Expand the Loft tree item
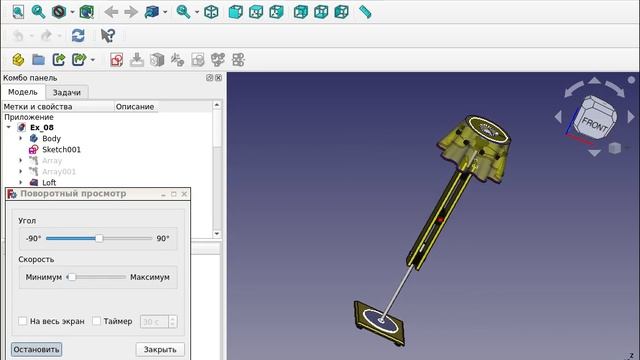The height and width of the screenshot is (360, 640). pos(21,182)
